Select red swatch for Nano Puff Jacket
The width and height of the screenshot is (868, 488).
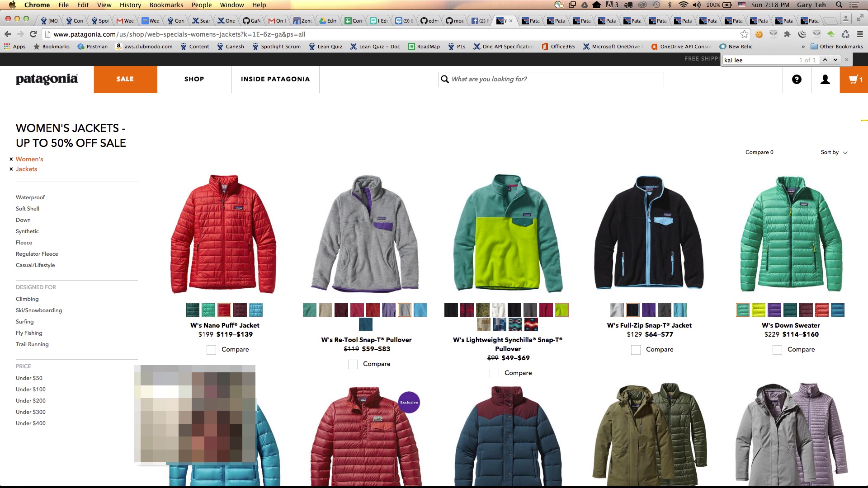[x=224, y=310]
